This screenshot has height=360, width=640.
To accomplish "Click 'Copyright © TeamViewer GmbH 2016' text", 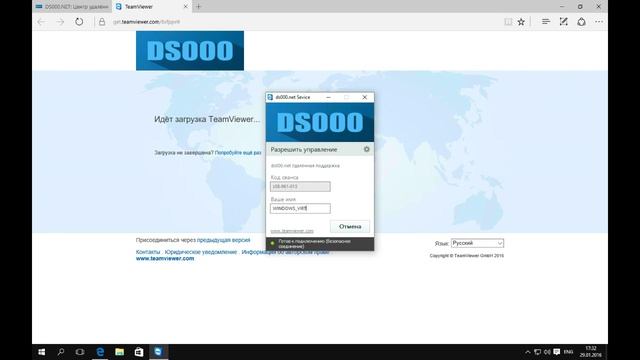I will tap(467, 256).
